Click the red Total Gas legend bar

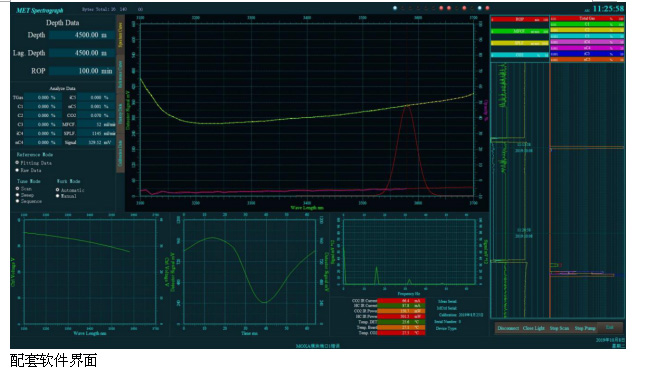point(587,19)
